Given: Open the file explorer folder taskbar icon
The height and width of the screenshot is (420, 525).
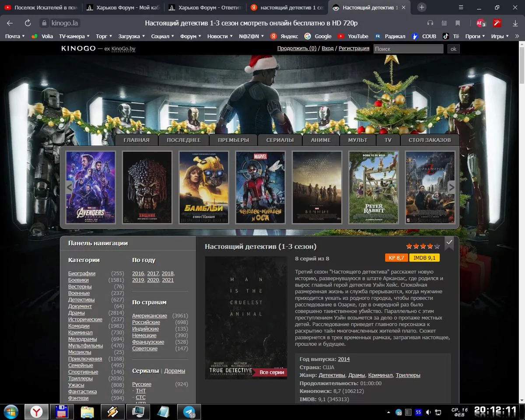Looking at the screenshot, I should pyautogui.click(x=87, y=412).
